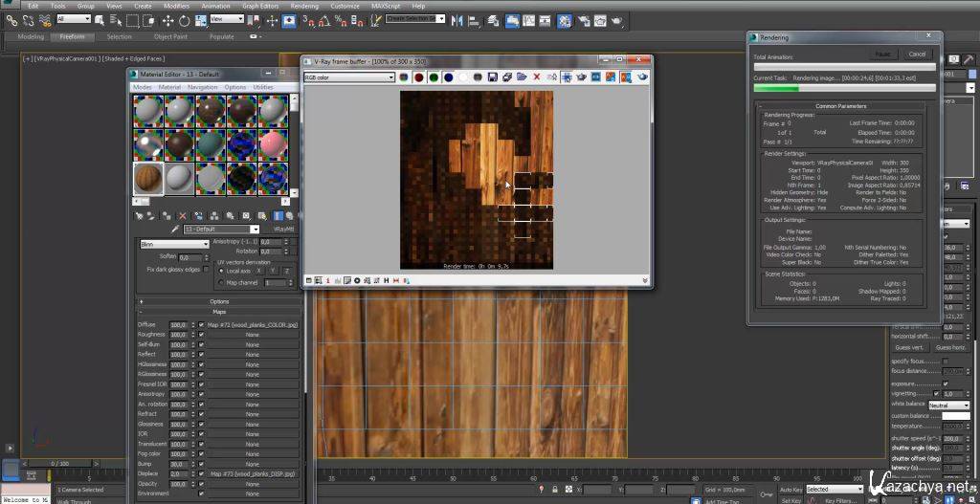Click the reset material red X icon
The height and width of the screenshot is (504, 980).
183,216
